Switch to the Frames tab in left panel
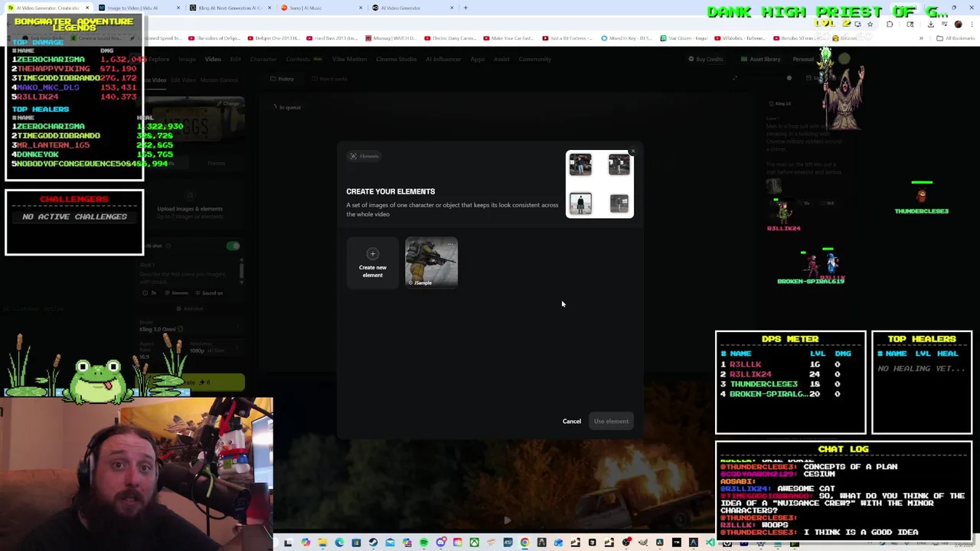980x551 pixels. [217, 163]
